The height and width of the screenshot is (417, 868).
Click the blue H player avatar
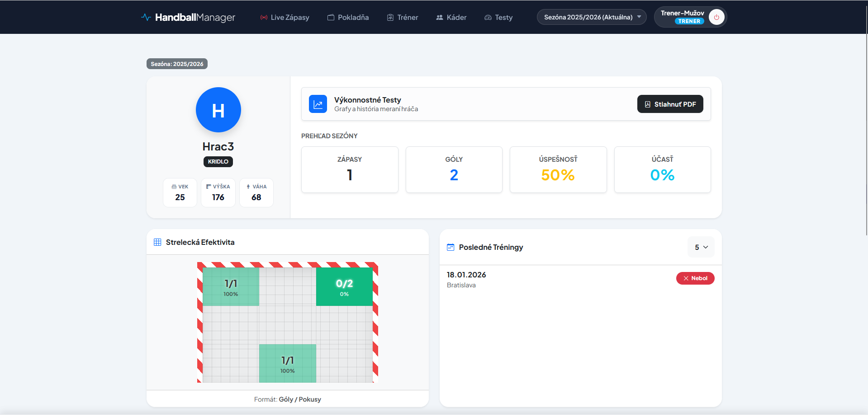coord(218,110)
